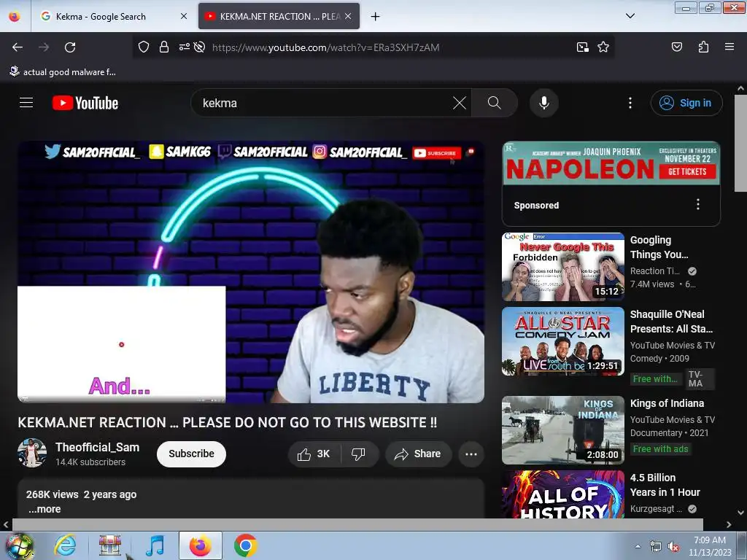The width and height of the screenshot is (747, 560).
Task: Click the autoplay blocked icon in address bar
Action: pyautogui.click(x=200, y=47)
